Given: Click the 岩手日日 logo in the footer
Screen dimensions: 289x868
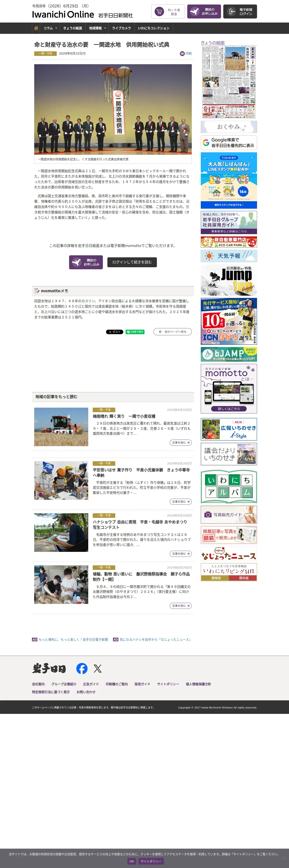Looking at the screenshot, I should coord(49,668).
